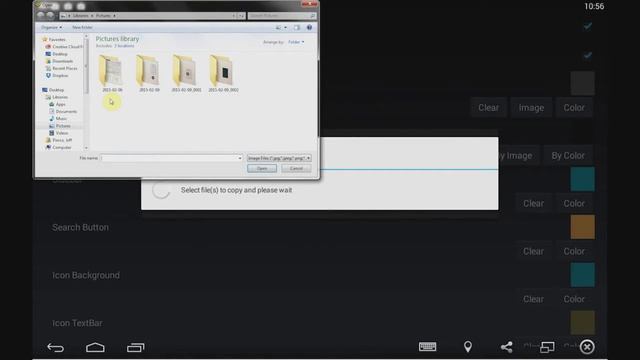Expand the view options dropdown arrow
The height and width of the screenshot is (360, 640).
(285, 27)
